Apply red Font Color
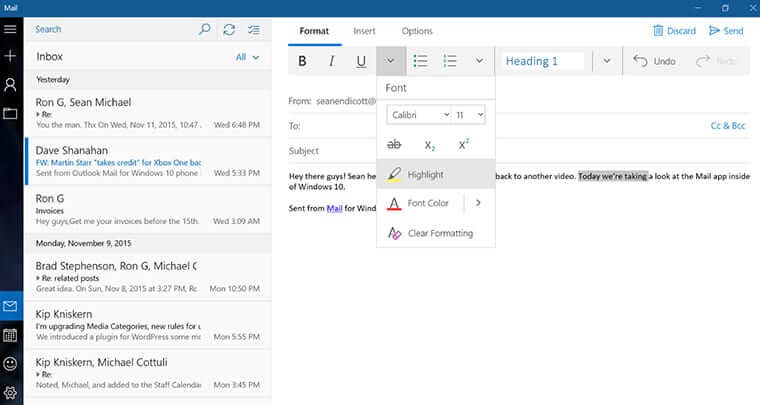This screenshot has width=760, height=405. coord(420,203)
